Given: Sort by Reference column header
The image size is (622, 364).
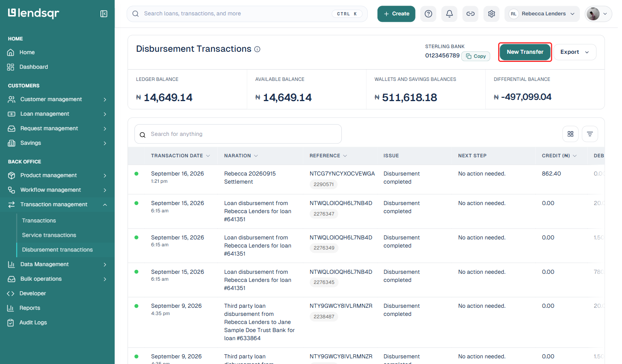Looking at the screenshot, I should 328,156.
